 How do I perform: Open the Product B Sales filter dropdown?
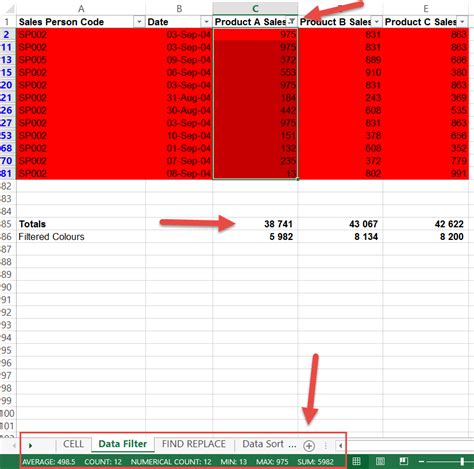377,22
